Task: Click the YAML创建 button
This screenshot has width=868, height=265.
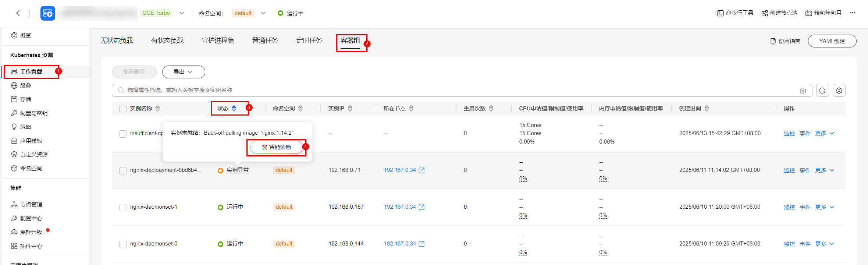Action: [832, 41]
